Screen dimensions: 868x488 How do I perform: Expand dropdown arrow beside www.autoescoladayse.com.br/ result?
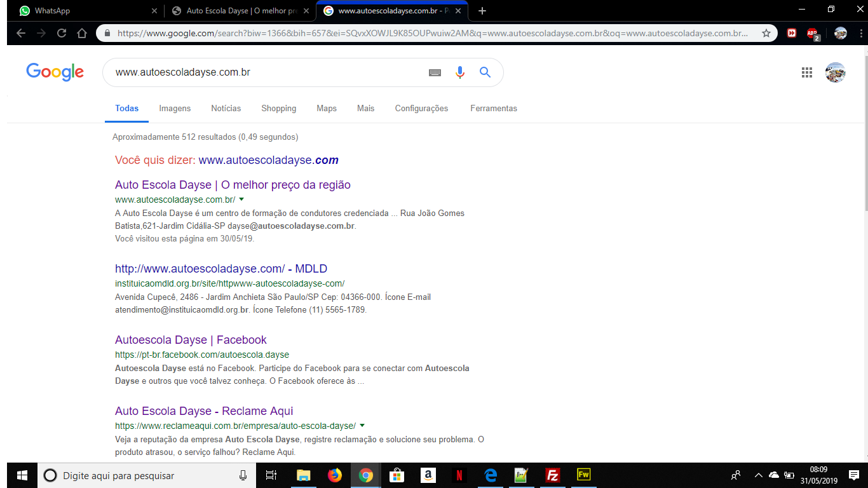click(241, 200)
